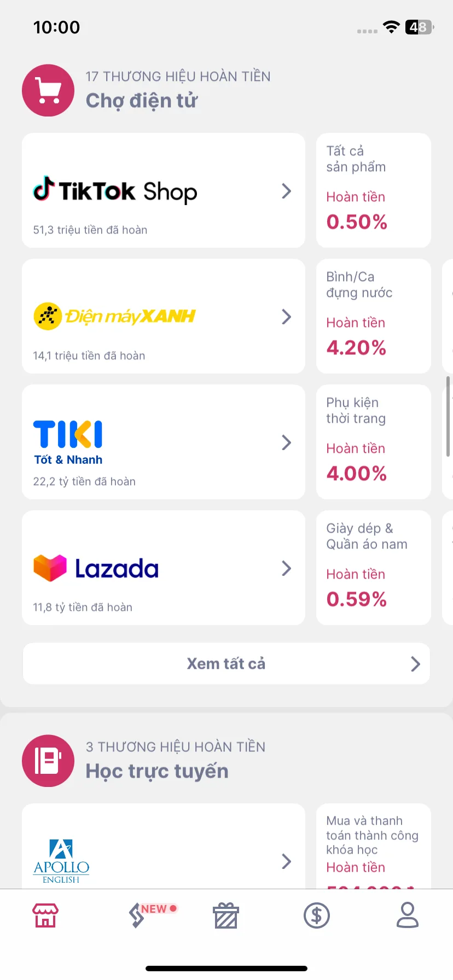Open the gift box tab
453x980 pixels.
[x=226, y=915]
